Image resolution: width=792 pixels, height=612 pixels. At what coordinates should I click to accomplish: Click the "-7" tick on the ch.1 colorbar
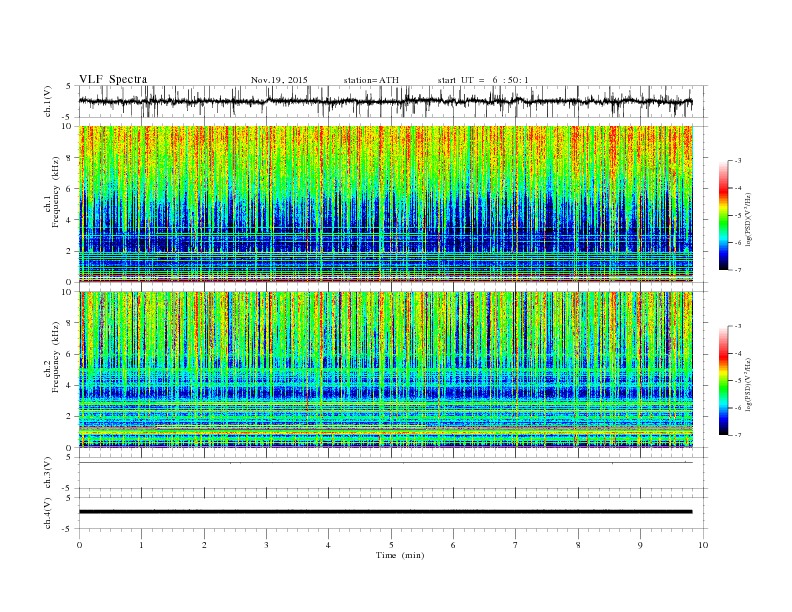[x=738, y=270]
